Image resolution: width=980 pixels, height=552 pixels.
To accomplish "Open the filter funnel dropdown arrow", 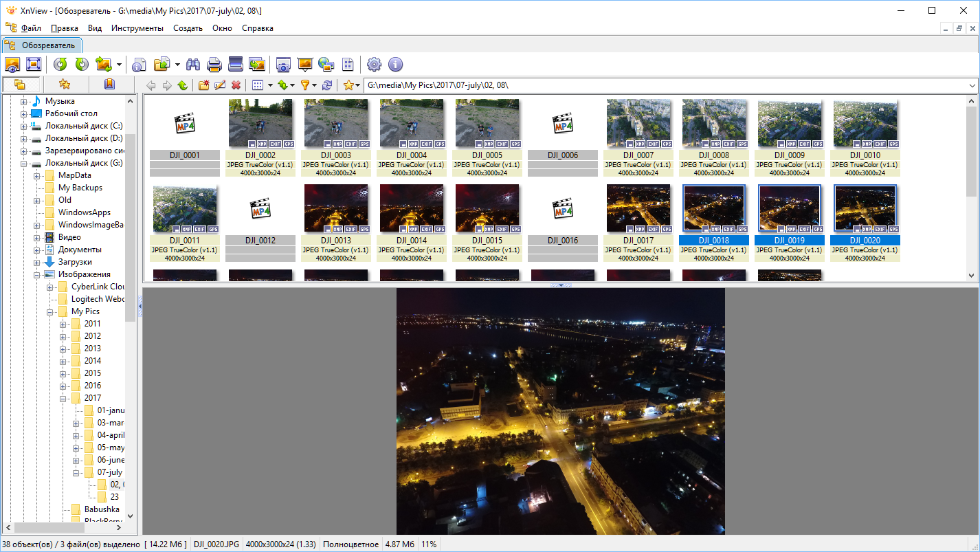I will coord(315,85).
